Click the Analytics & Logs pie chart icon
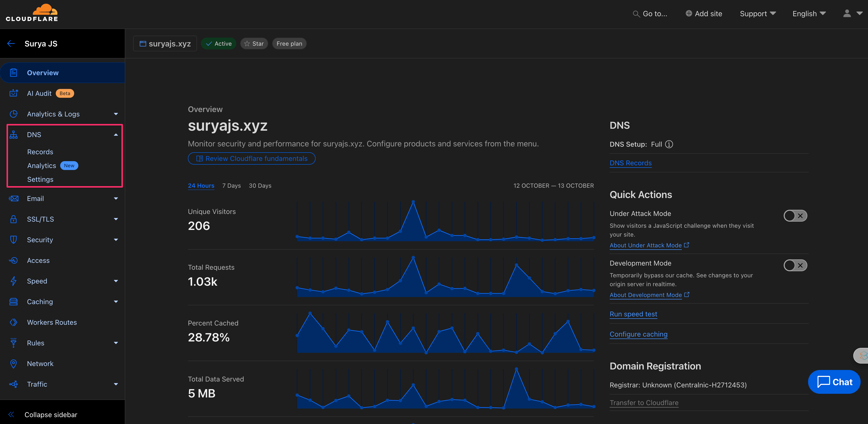The height and width of the screenshot is (424, 868). click(x=14, y=114)
